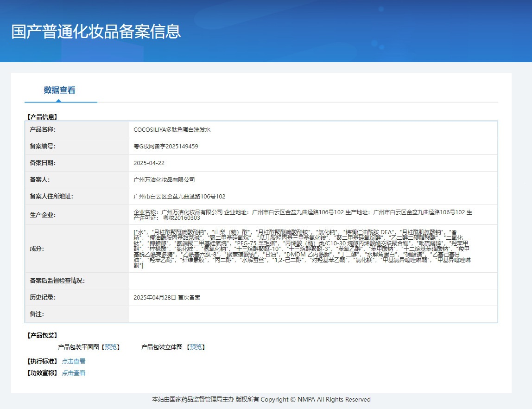The width and height of the screenshot is (532, 409).
Task: Click the 产品包装平面图 label
Action: (78, 347)
